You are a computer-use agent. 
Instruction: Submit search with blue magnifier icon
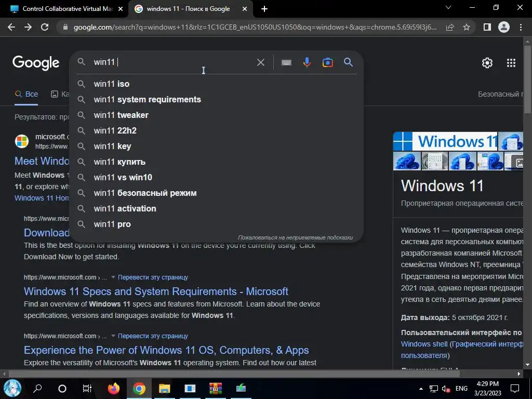coord(348,62)
